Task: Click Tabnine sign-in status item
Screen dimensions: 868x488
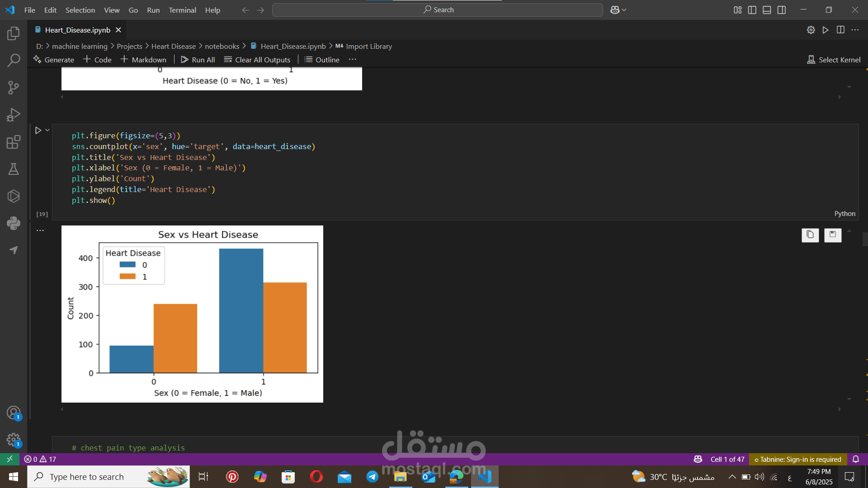Action: point(798,459)
